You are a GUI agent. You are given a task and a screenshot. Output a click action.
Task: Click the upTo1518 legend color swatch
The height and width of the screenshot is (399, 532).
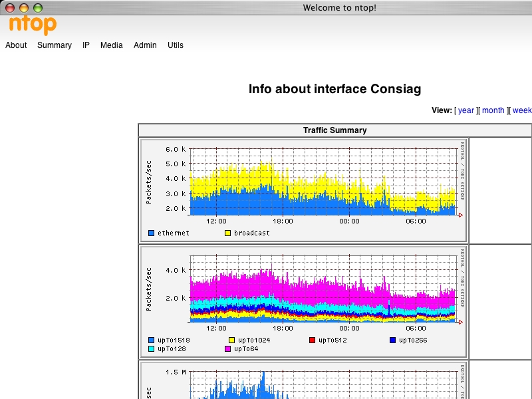[152, 340]
